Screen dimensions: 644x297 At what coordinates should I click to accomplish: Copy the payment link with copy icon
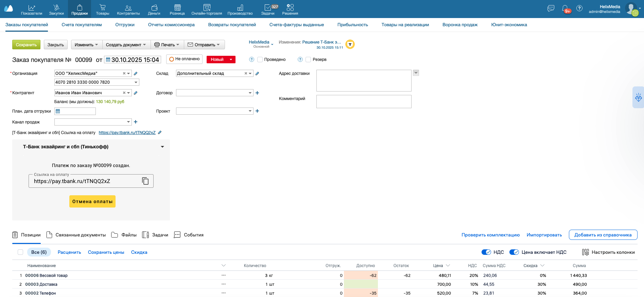(x=145, y=181)
